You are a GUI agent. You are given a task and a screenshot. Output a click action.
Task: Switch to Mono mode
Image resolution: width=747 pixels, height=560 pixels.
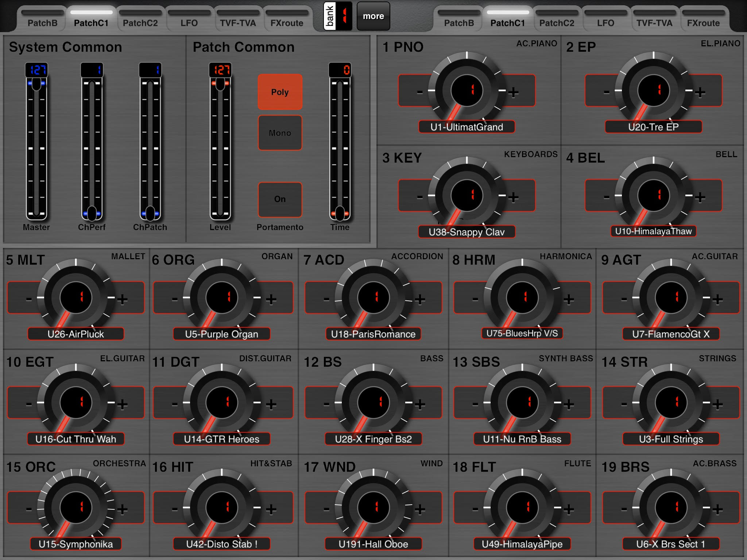tap(280, 133)
